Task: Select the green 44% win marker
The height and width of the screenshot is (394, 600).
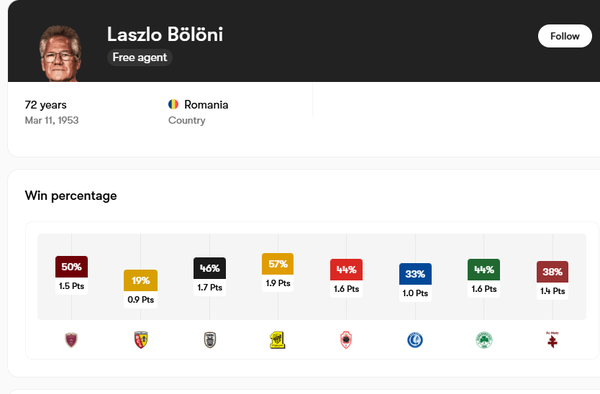Action: (484, 270)
